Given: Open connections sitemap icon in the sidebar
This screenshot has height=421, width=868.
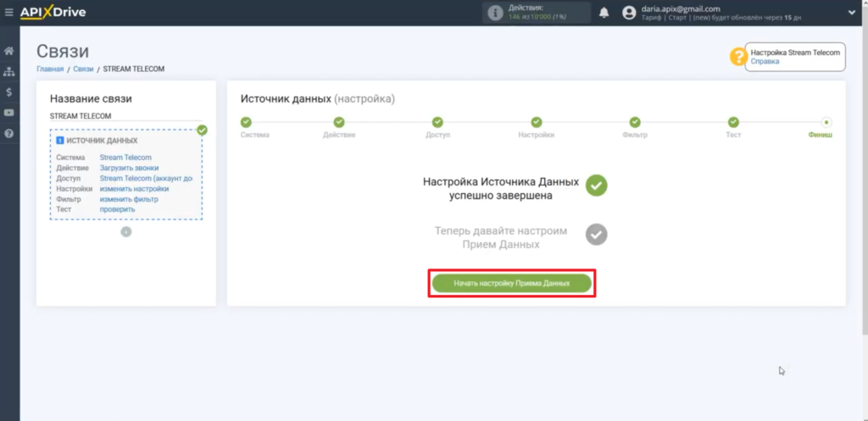Looking at the screenshot, I should pos(9,72).
